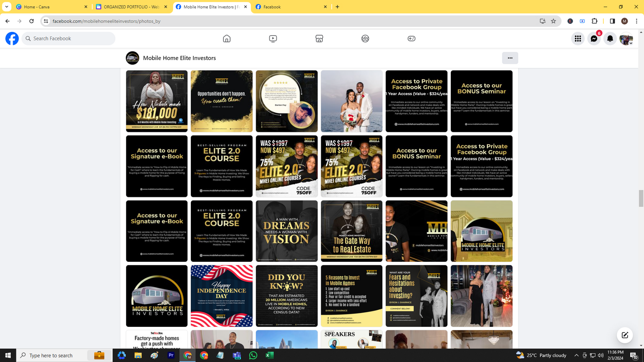View site information icon in address bar
The image size is (644, 362).
(x=46, y=21)
